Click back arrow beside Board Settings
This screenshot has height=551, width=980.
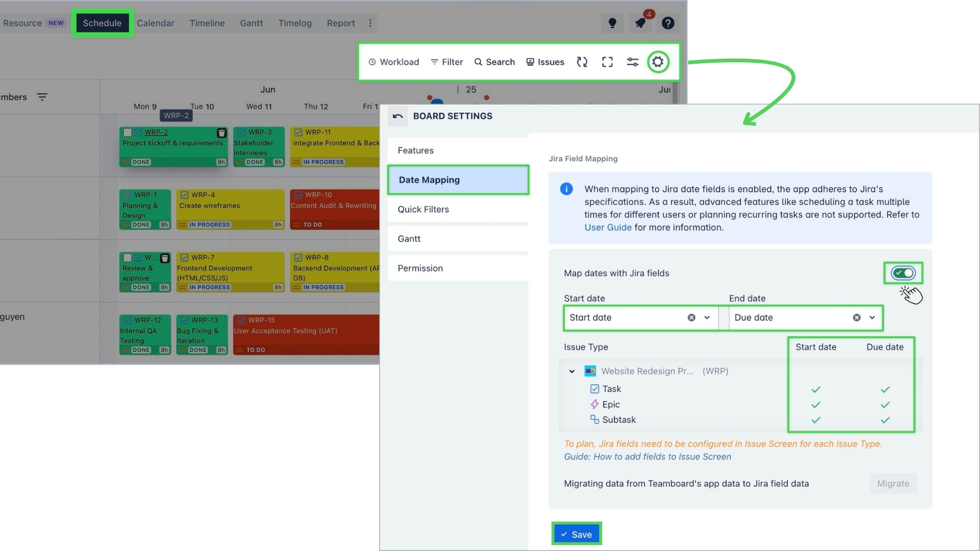pyautogui.click(x=398, y=116)
